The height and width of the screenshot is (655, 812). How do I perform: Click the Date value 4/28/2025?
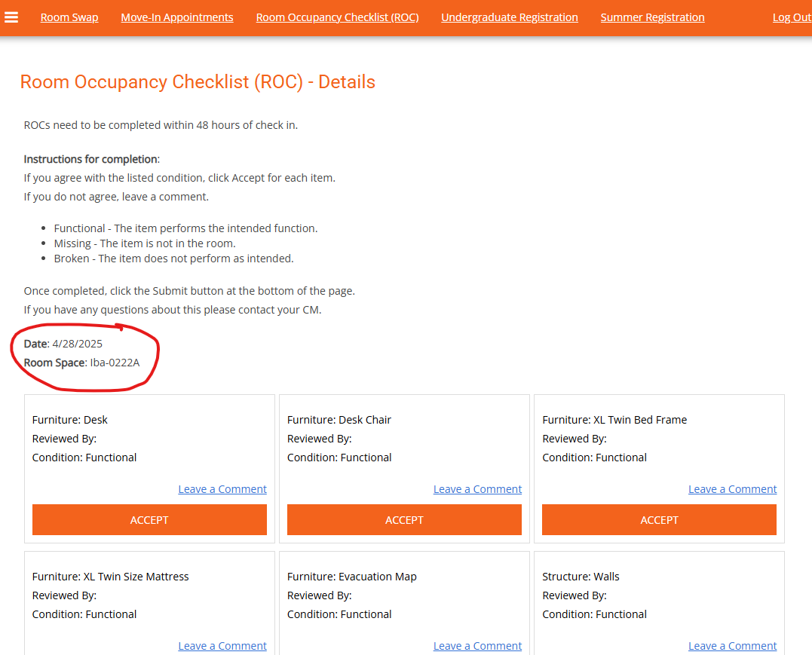[77, 344]
